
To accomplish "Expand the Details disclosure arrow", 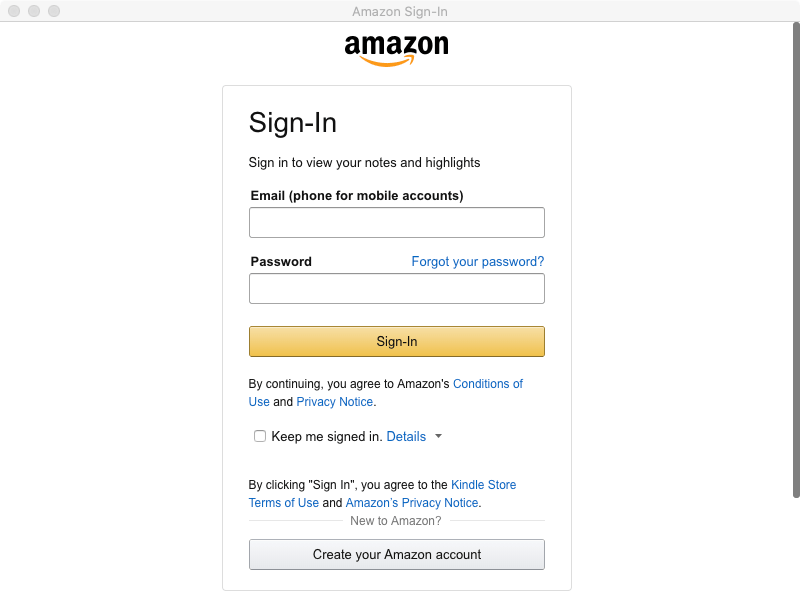I will click(437, 436).
